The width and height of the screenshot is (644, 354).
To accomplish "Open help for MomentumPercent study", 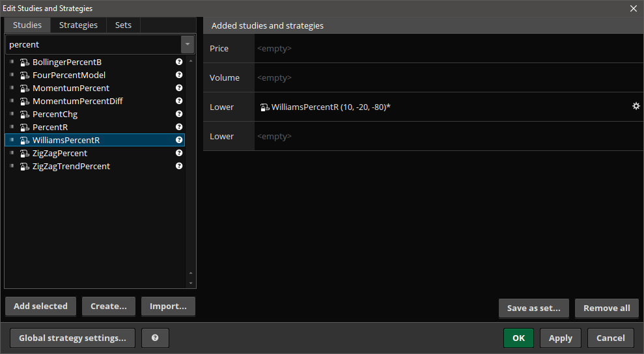I will (179, 88).
